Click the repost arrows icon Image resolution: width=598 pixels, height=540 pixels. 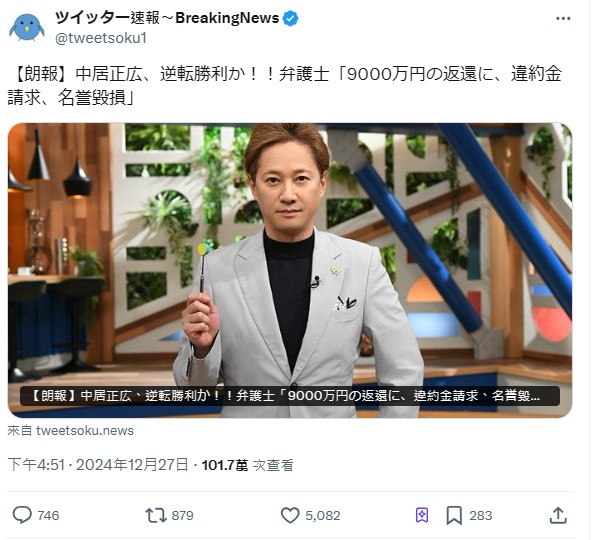click(156, 515)
